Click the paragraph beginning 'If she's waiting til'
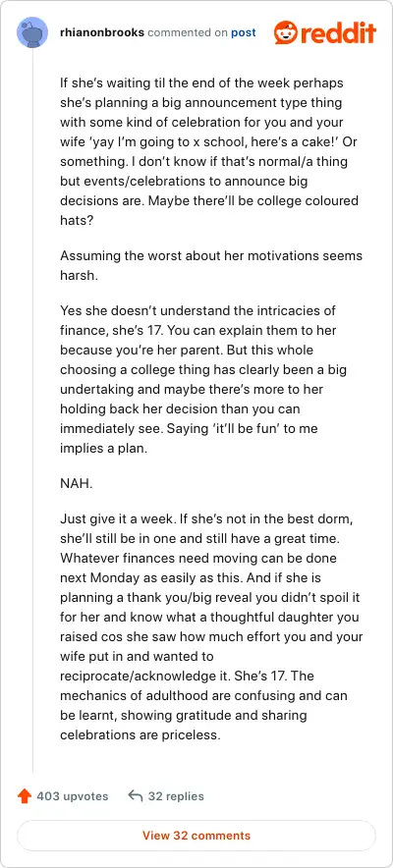The width and height of the screenshot is (393, 868). pos(211,151)
